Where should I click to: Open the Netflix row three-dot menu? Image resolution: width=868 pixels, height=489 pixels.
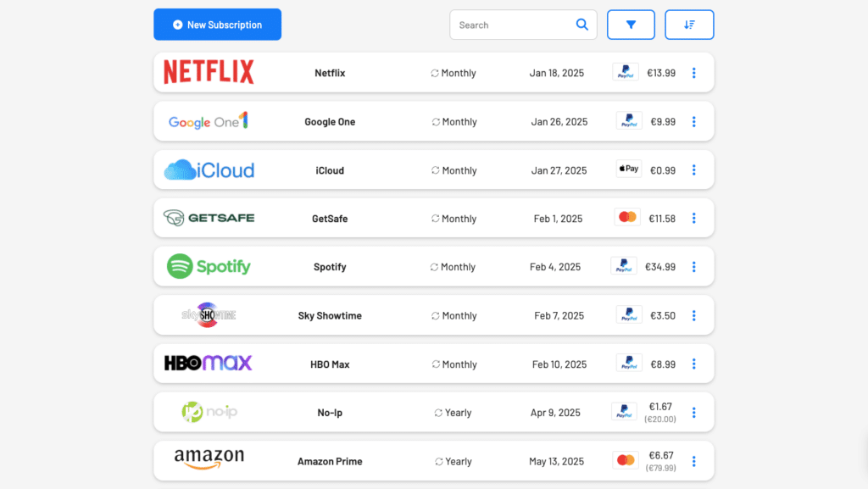point(693,73)
